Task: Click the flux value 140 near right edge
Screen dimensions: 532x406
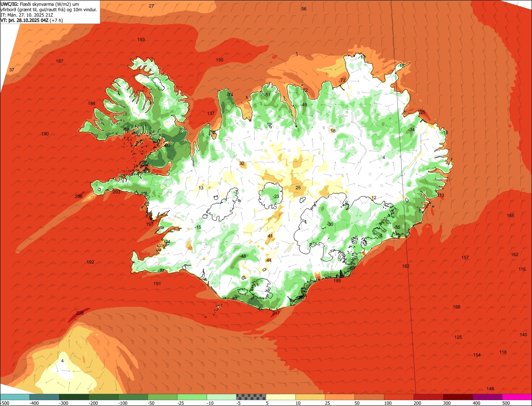Action: tap(523, 335)
